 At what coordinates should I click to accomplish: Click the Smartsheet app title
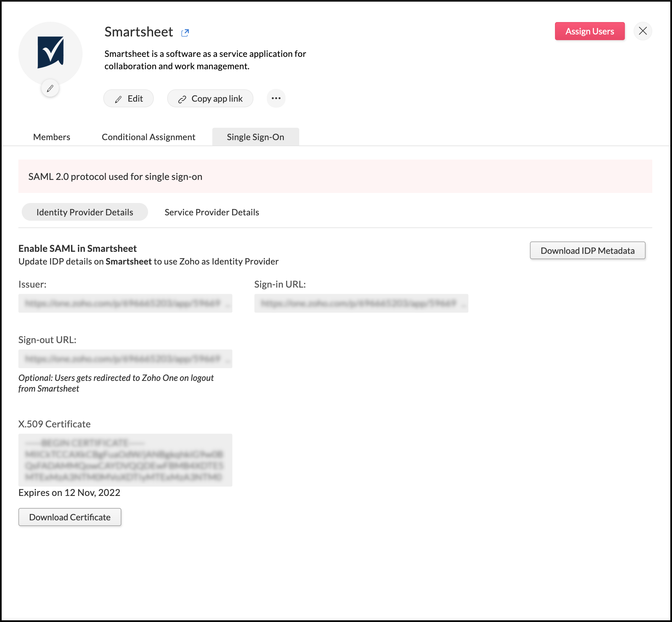pos(139,32)
